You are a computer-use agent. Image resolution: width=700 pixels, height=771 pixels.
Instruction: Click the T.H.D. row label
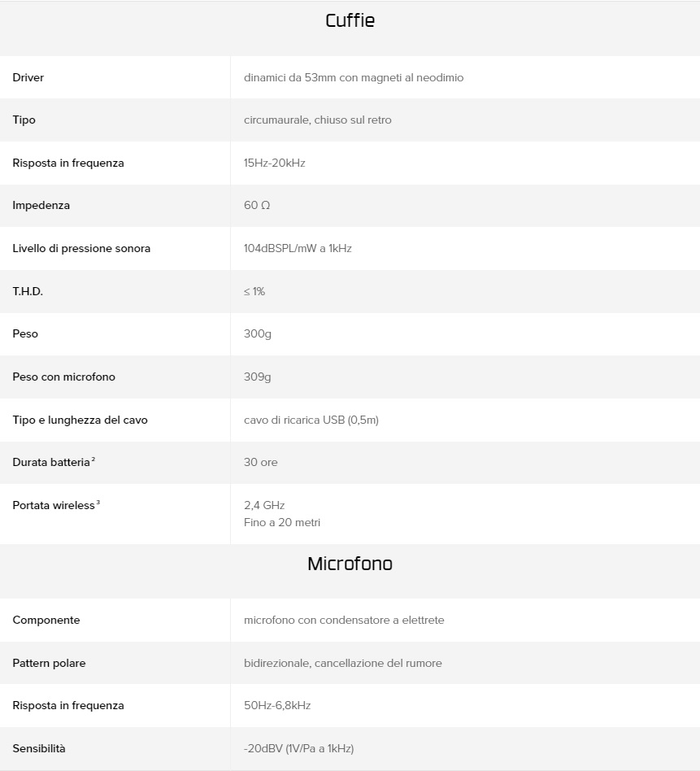(28, 291)
